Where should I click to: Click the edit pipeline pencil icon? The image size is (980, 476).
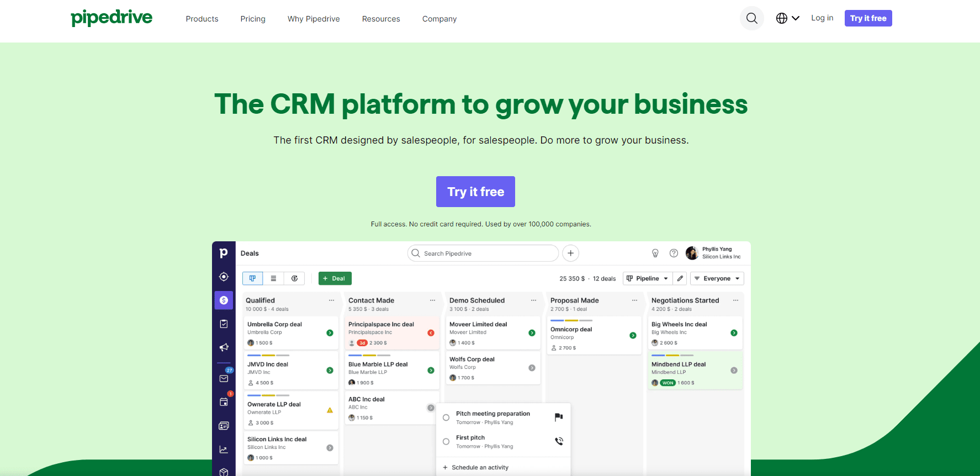pos(680,278)
